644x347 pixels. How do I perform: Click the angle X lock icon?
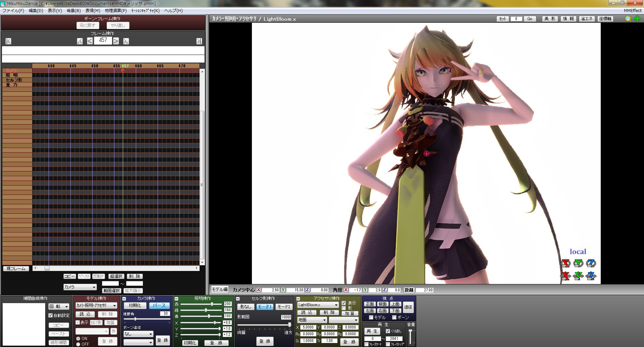pos(346,290)
